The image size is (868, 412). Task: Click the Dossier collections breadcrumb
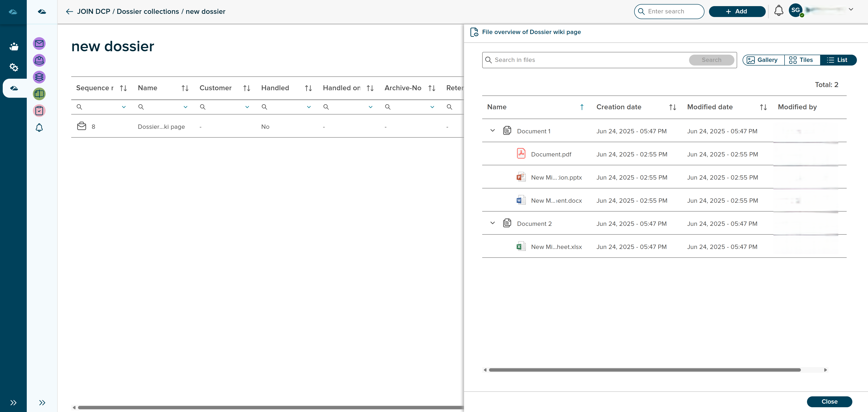point(148,12)
